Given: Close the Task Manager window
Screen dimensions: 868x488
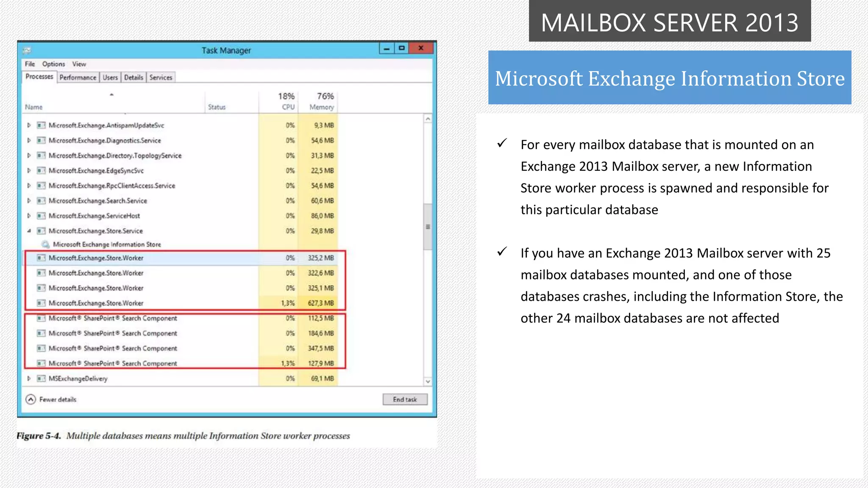Looking at the screenshot, I should (421, 48).
